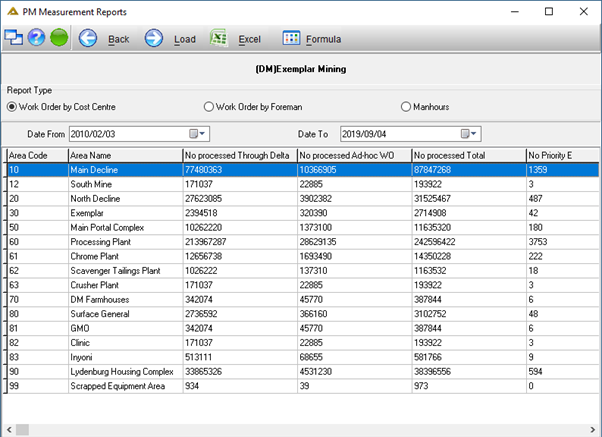Click the PM Measurement Reports title bar icon

pyautogui.click(x=13, y=12)
